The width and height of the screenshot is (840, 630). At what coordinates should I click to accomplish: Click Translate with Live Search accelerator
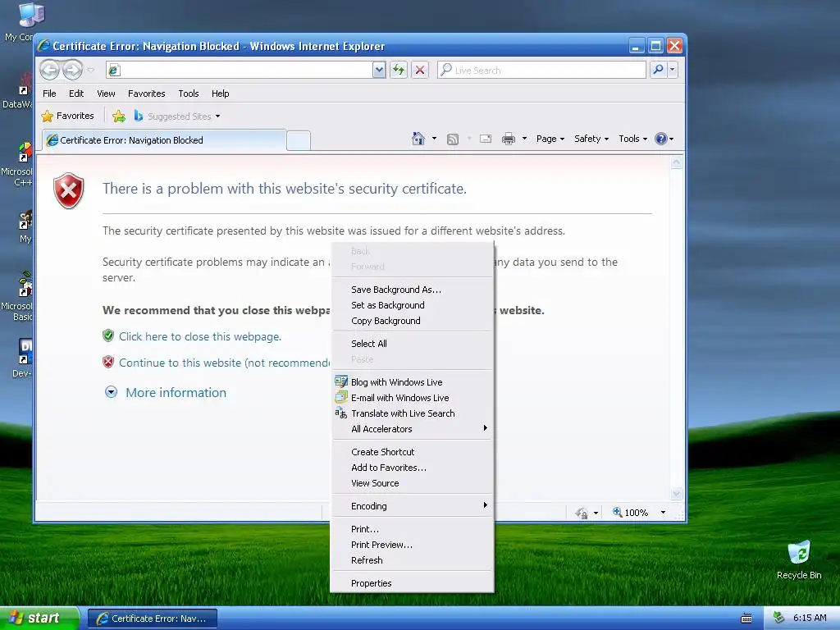click(412, 413)
